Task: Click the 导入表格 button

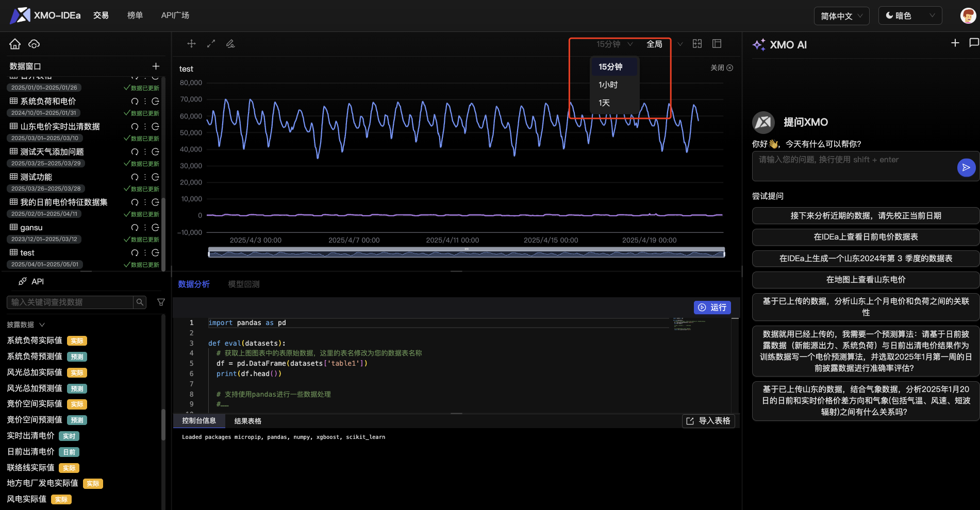Action: point(708,421)
